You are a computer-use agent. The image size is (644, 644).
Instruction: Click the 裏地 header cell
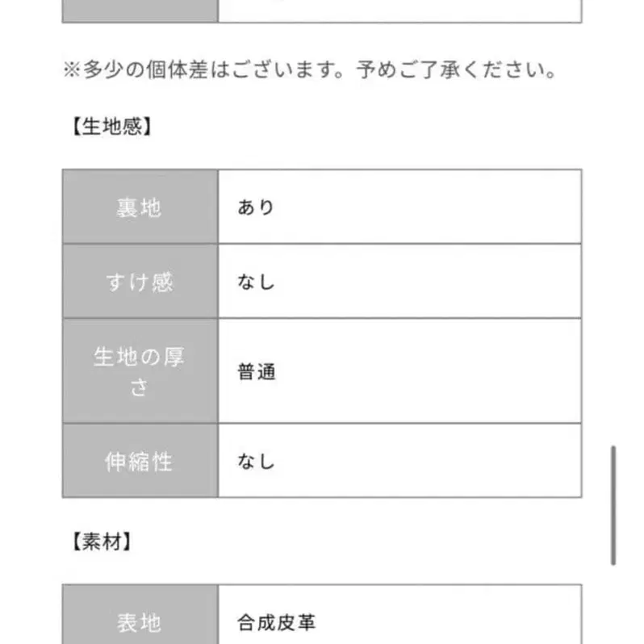point(140,207)
